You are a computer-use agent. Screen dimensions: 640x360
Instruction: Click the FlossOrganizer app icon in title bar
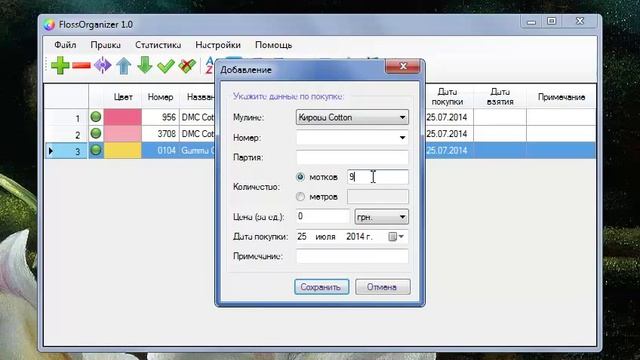[49, 24]
